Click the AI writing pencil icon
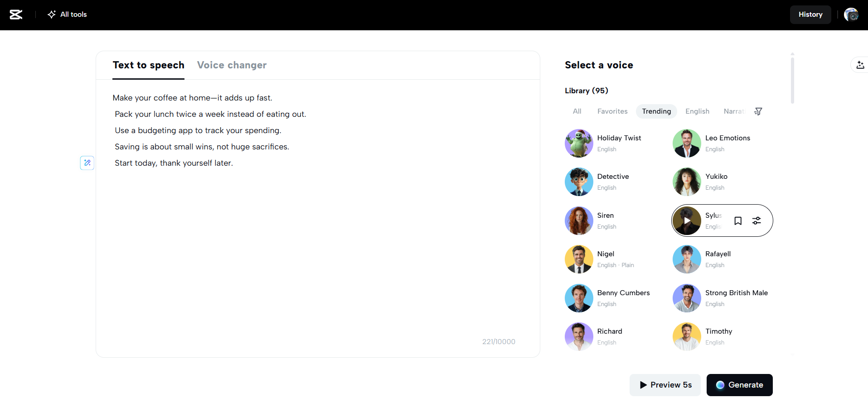The image size is (868, 412). (x=87, y=163)
